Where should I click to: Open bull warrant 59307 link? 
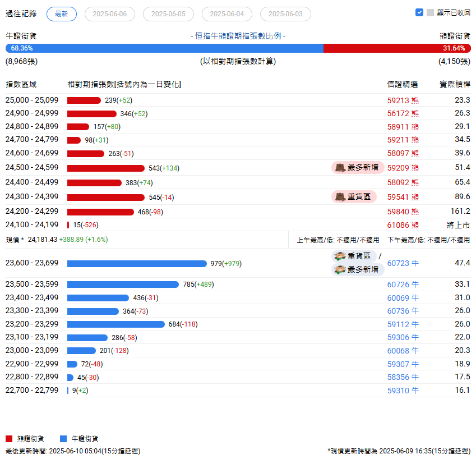point(403,364)
